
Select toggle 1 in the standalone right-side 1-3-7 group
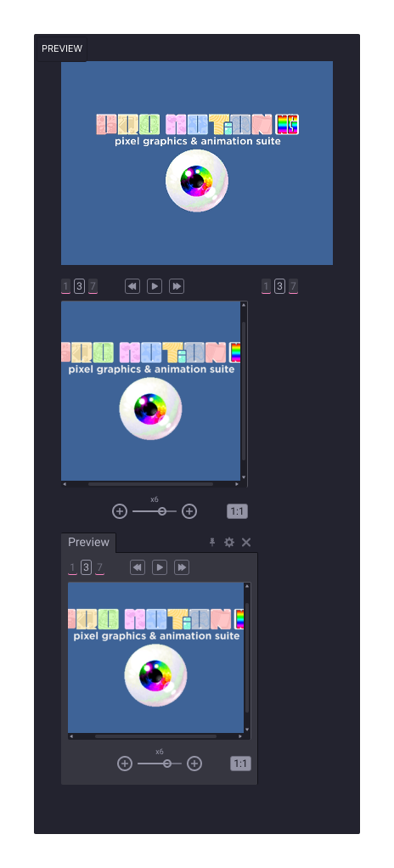pos(266,286)
